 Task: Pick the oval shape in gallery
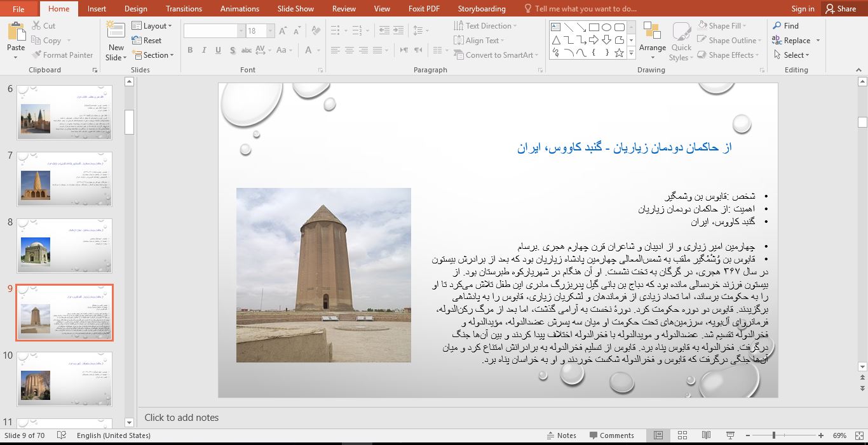[606, 27]
